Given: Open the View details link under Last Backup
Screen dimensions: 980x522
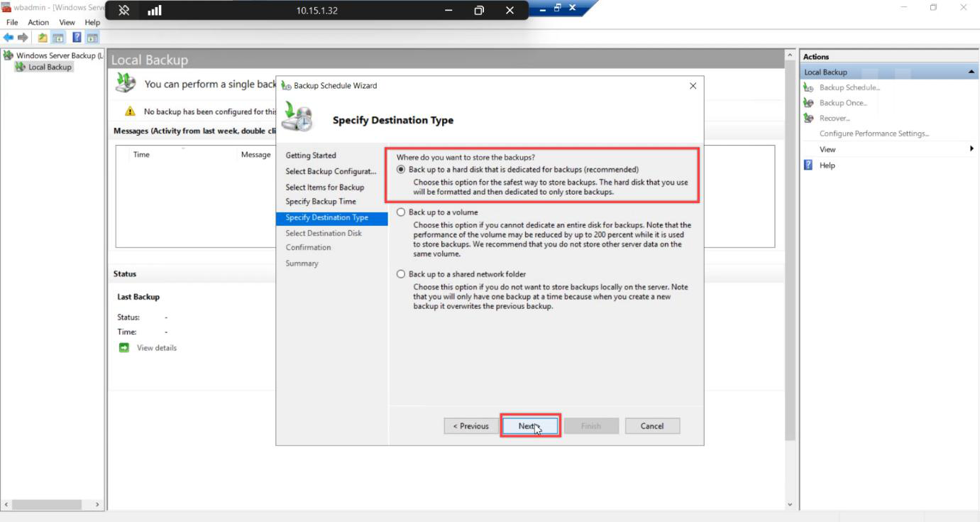Looking at the screenshot, I should (x=157, y=348).
